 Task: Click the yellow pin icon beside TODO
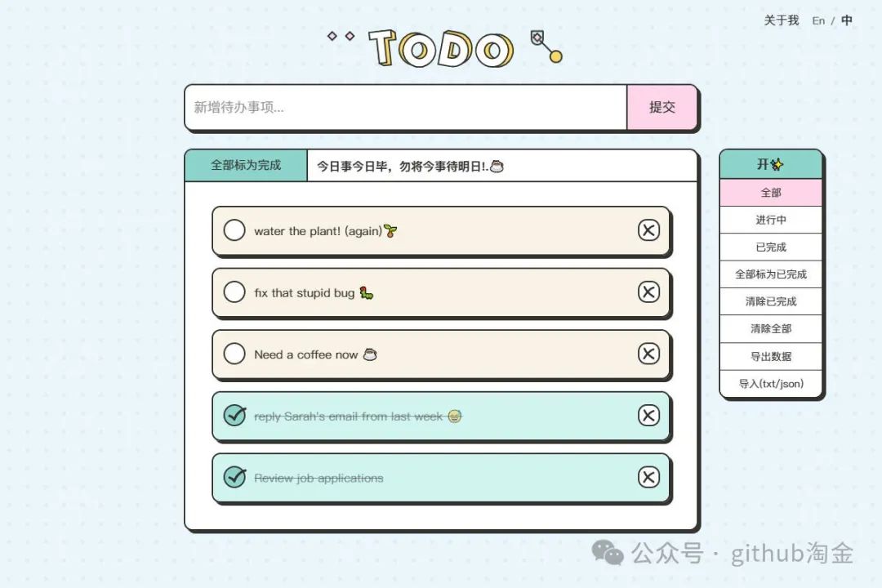pyautogui.click(x=546, y=46)
